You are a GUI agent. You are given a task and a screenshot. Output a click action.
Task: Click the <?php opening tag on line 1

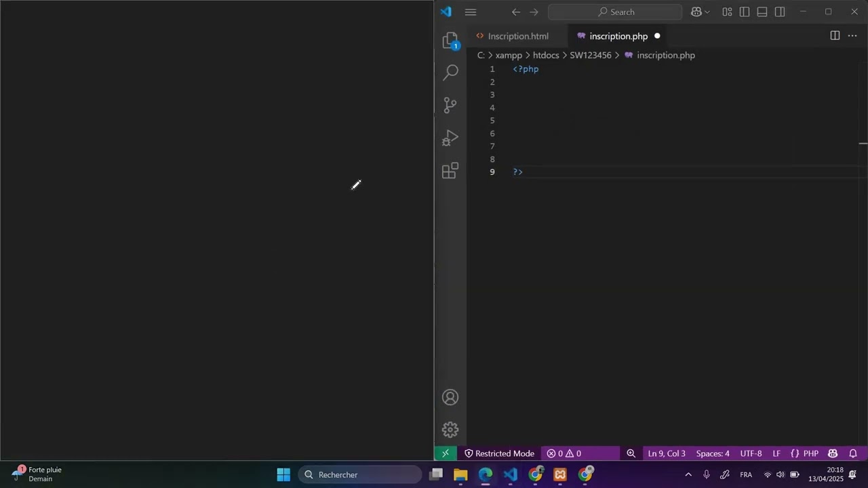526,69
